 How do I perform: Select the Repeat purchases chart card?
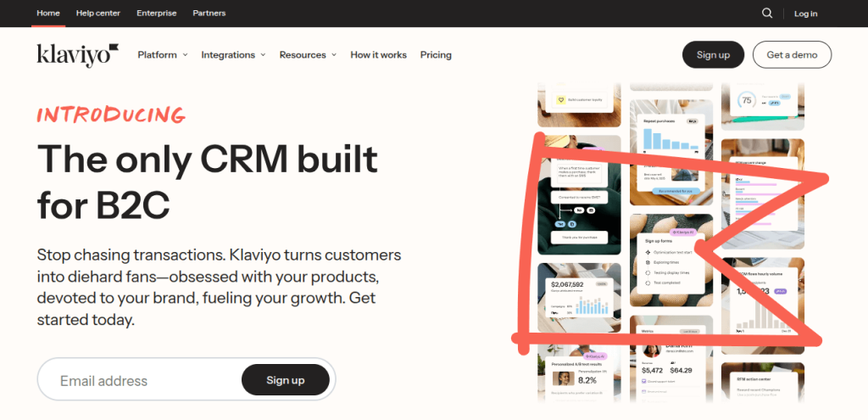point(671,153)
